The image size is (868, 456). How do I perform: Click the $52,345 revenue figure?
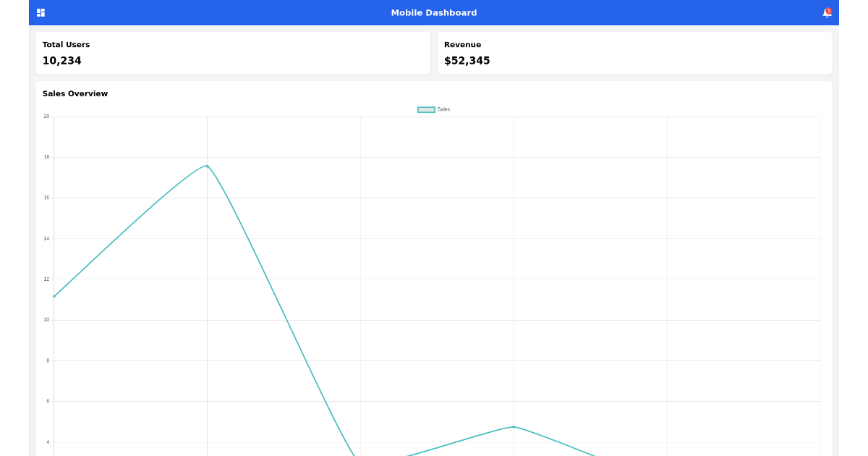coord(467,61)
